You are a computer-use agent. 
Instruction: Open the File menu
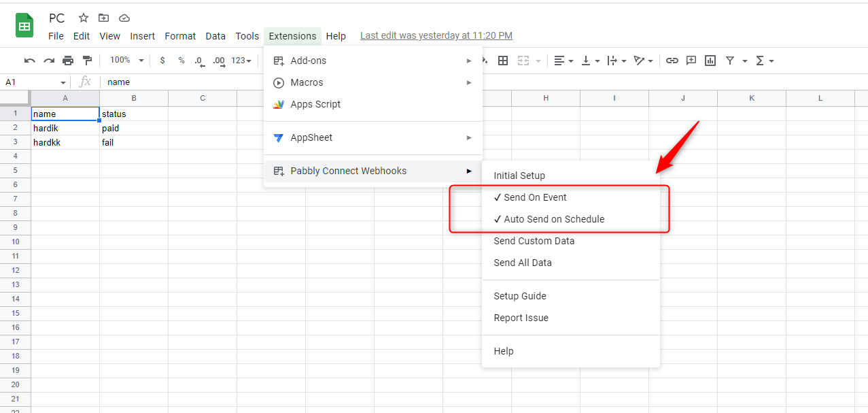tap(56, 36)
